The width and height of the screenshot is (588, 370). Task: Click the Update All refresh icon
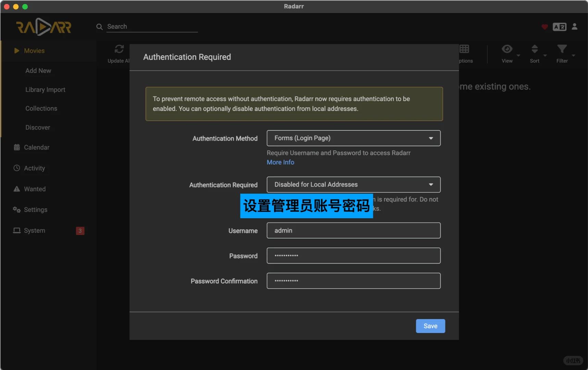point(119,49)
